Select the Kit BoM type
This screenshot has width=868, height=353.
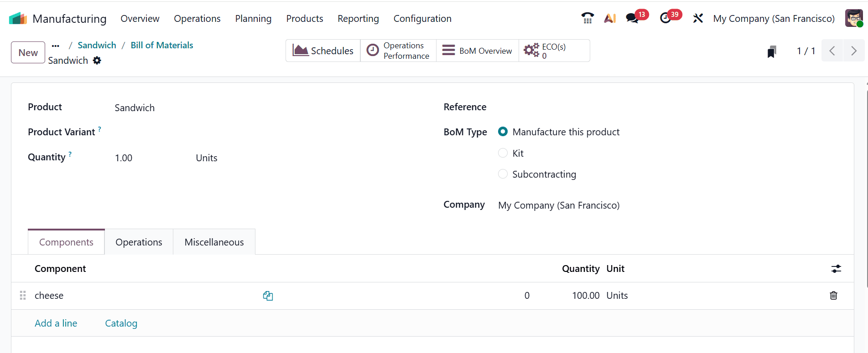point(503,153)
